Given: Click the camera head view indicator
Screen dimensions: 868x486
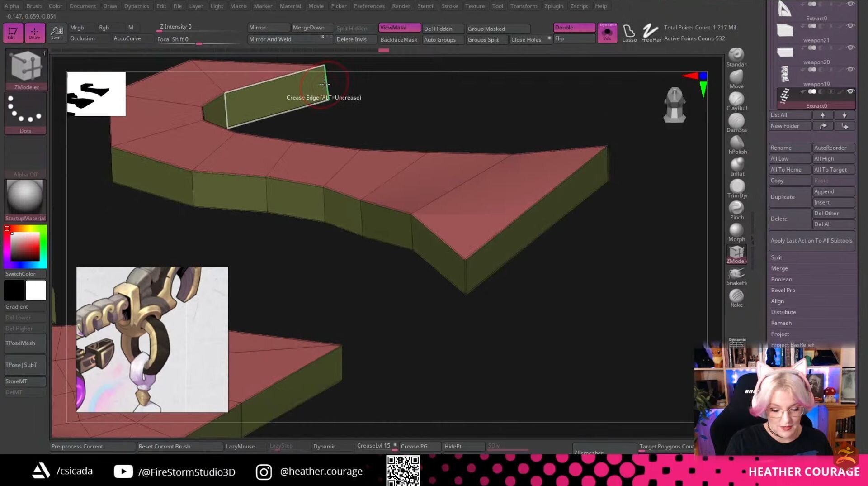Looking at the screenshot, I should (675, 105).
